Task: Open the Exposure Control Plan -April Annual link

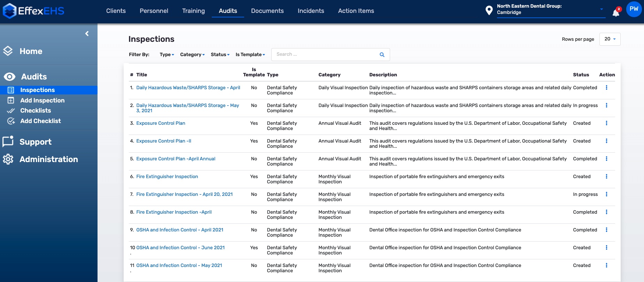Action: pyautogui.click(x=176, y=159)
